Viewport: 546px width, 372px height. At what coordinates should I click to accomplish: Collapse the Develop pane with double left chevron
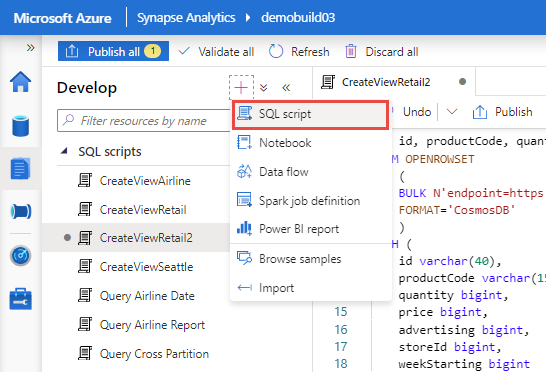tap(286, 87)
